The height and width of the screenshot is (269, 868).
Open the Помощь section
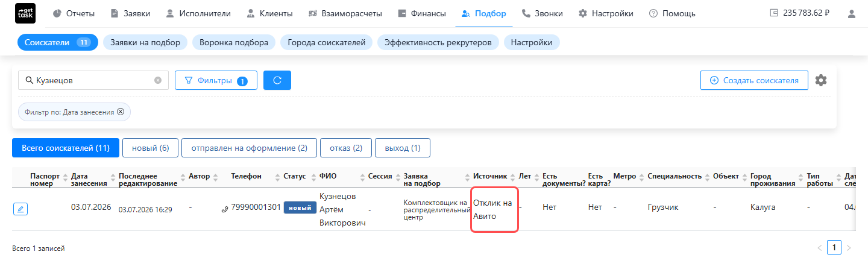(x=672, y=13)
